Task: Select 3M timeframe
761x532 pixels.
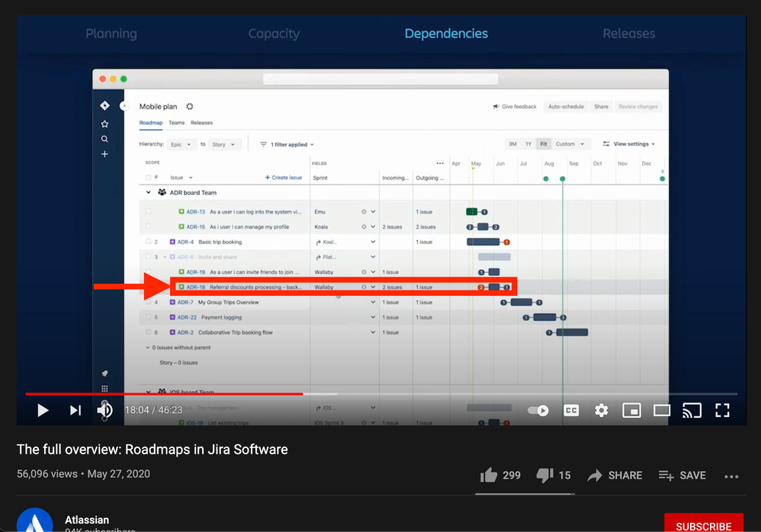Action: pos(512,144)
